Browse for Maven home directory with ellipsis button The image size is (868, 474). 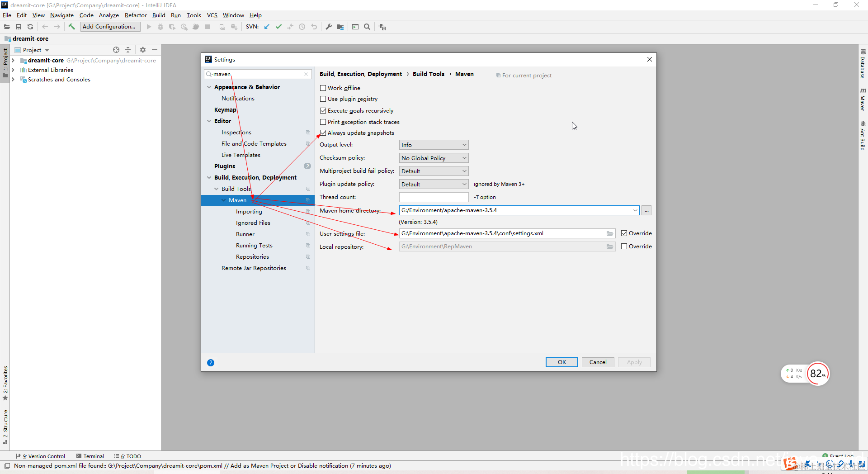point(646,210)
